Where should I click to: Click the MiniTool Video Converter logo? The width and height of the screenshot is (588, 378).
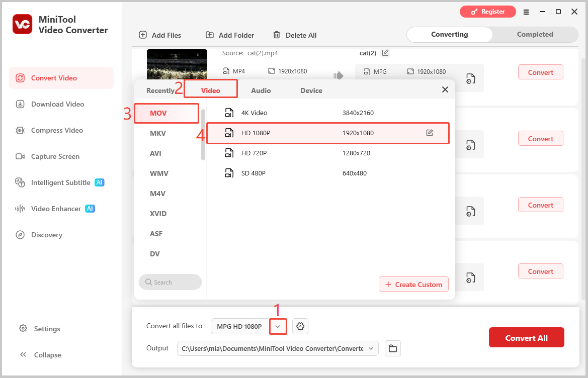point(23,24)
